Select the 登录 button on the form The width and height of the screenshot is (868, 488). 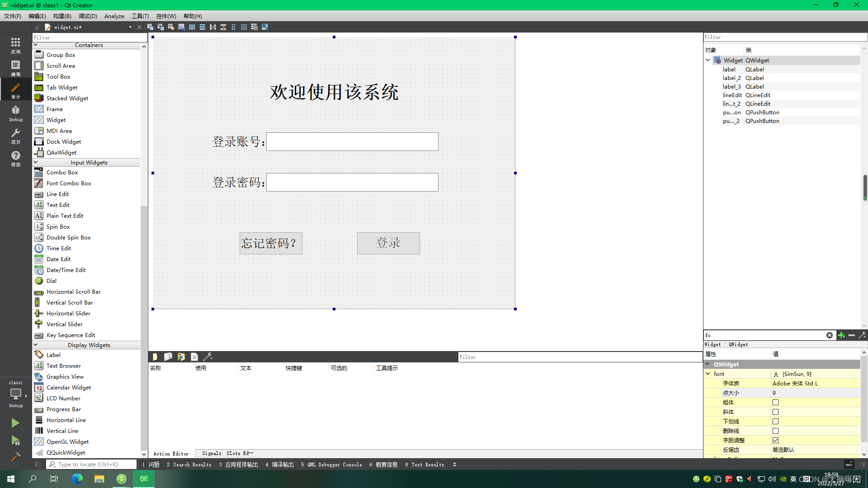388,243
